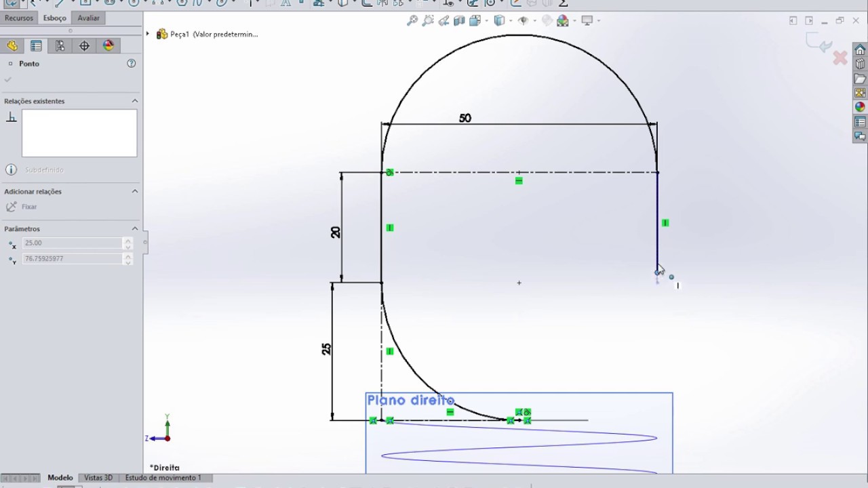Switch to the Esboço tab
Screen dimensions: 868x488
pyautogui.click(x=55, y=18)
